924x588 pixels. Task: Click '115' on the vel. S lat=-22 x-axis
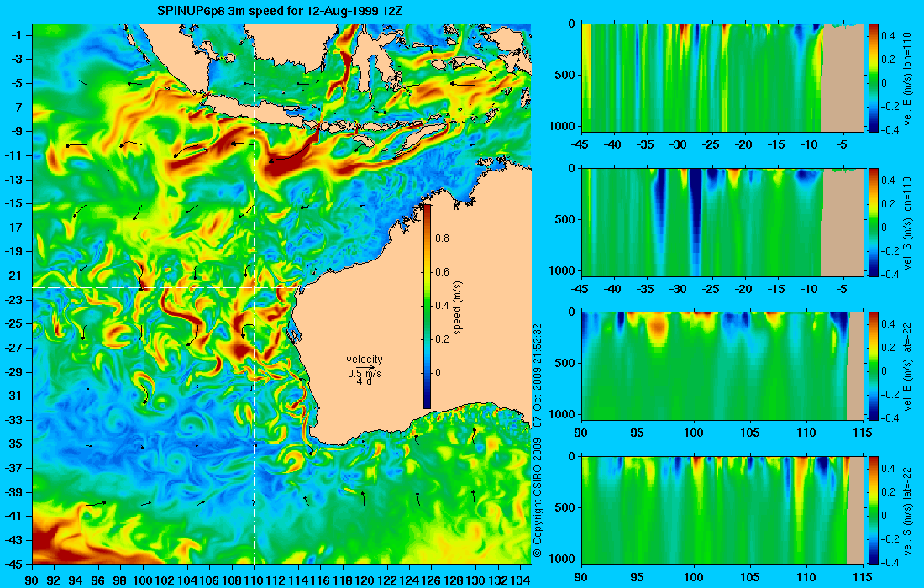coord(863,577)
